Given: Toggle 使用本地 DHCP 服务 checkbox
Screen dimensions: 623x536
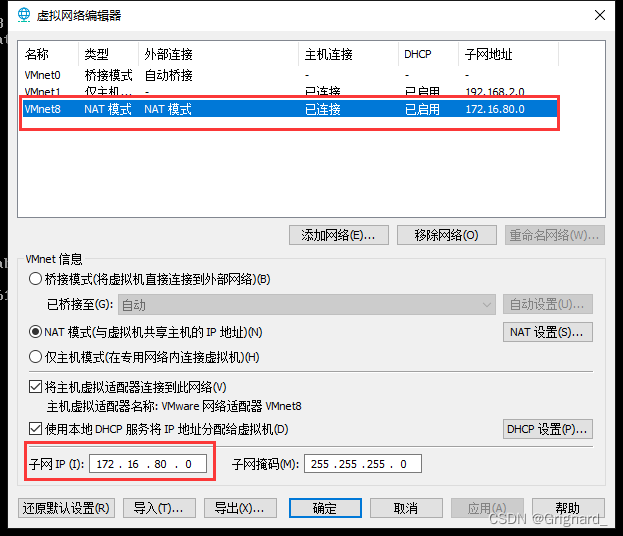Looking at the screenshot, I should (x=35, y=429).
